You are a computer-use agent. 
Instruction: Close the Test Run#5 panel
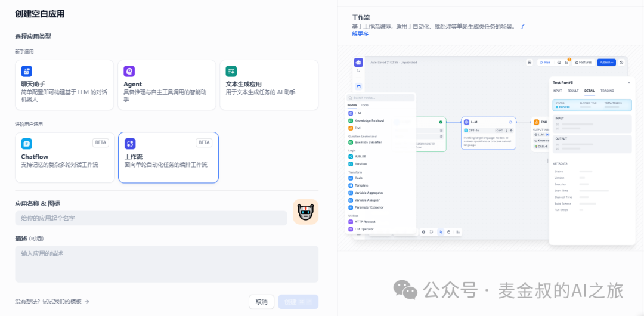click(x=629, y=83)
